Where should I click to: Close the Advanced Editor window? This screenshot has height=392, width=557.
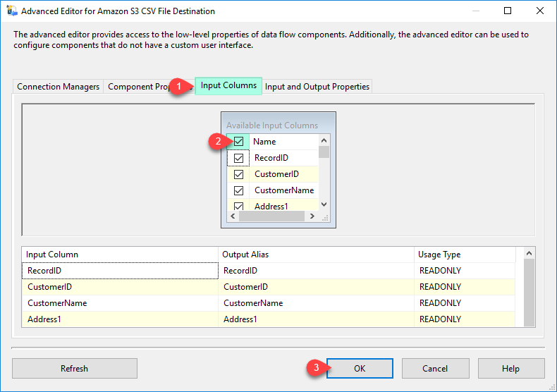tap(540, 11)
